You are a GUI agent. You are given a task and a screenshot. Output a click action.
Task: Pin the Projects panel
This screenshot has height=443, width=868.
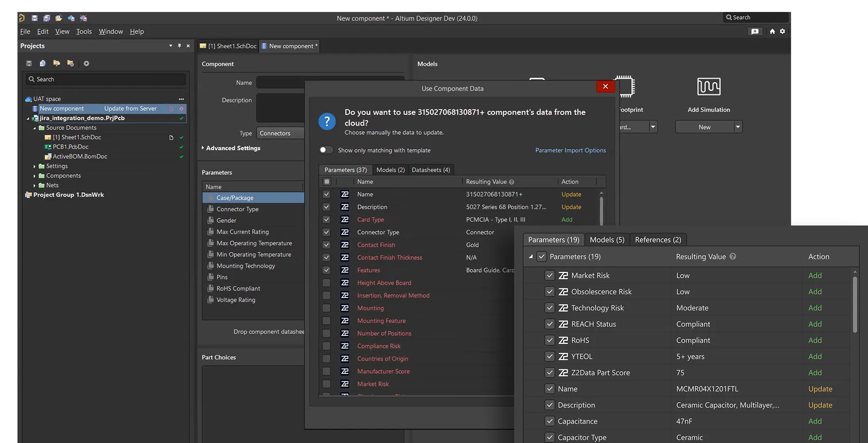(179, 46)
